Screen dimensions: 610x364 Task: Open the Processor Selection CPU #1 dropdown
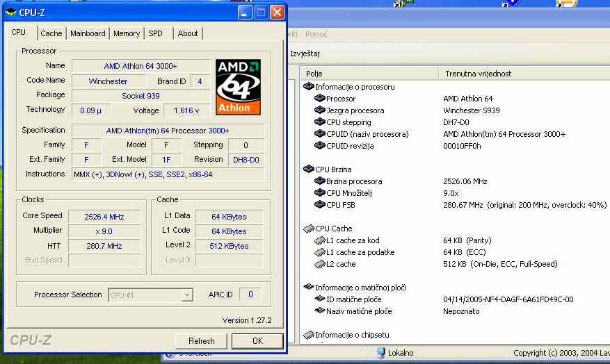pyautogui.click(x=186, y=295)
